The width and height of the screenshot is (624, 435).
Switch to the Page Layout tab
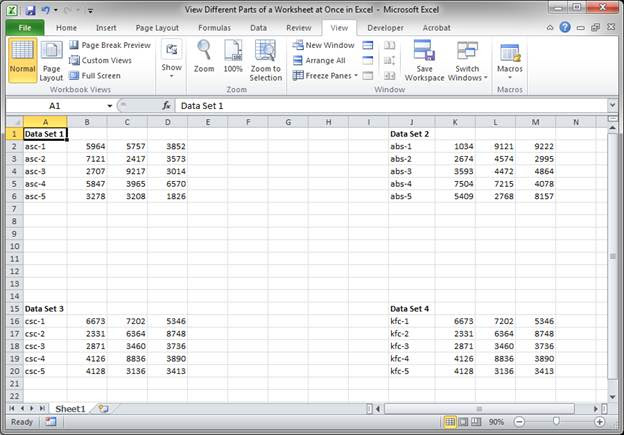click(157, 28)
